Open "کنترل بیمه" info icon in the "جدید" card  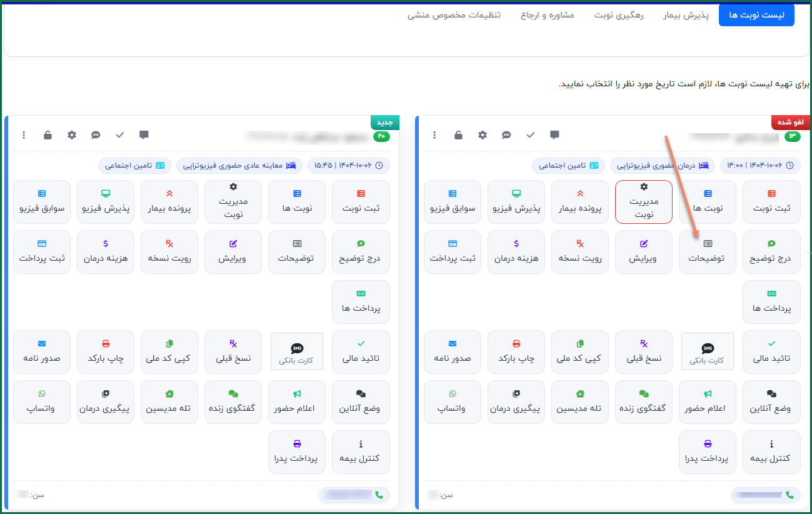pyautogui.click(x=361, y=451)
